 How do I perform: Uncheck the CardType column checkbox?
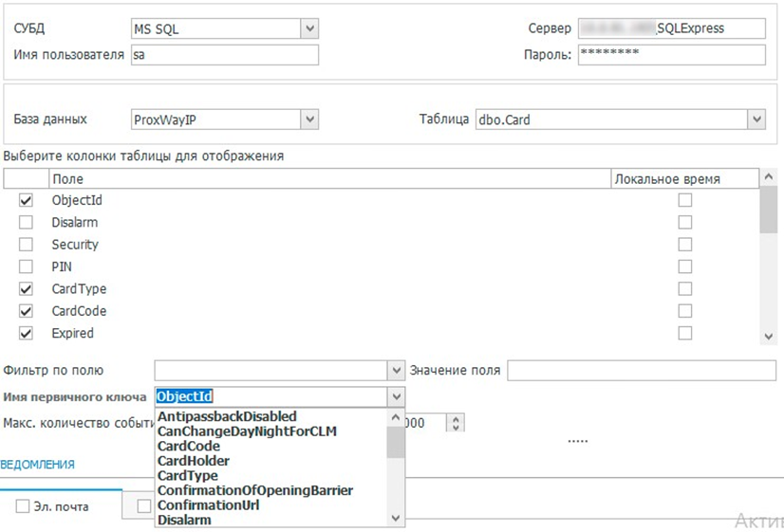coord(26,289)
